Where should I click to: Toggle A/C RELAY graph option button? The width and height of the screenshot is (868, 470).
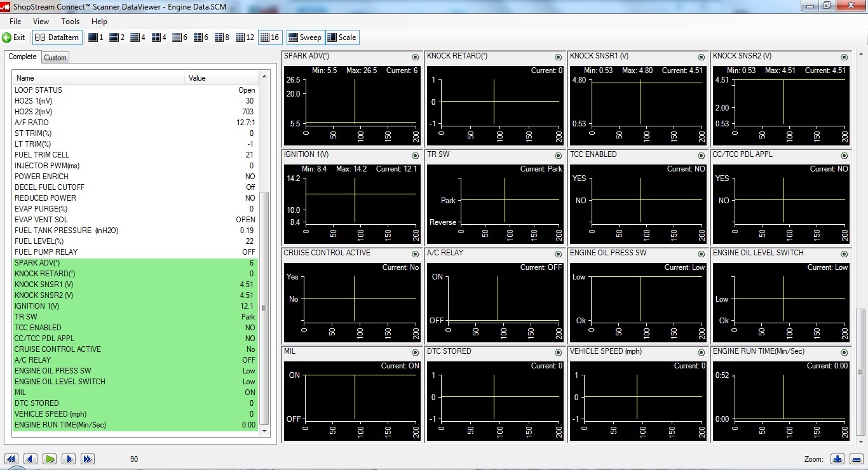point(558,254)
